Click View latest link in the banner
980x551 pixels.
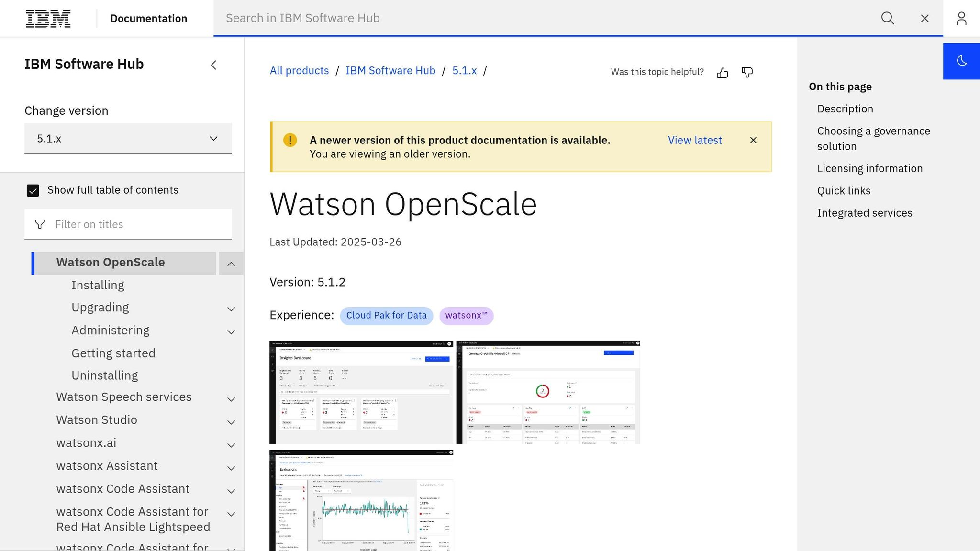coord(694,140)
